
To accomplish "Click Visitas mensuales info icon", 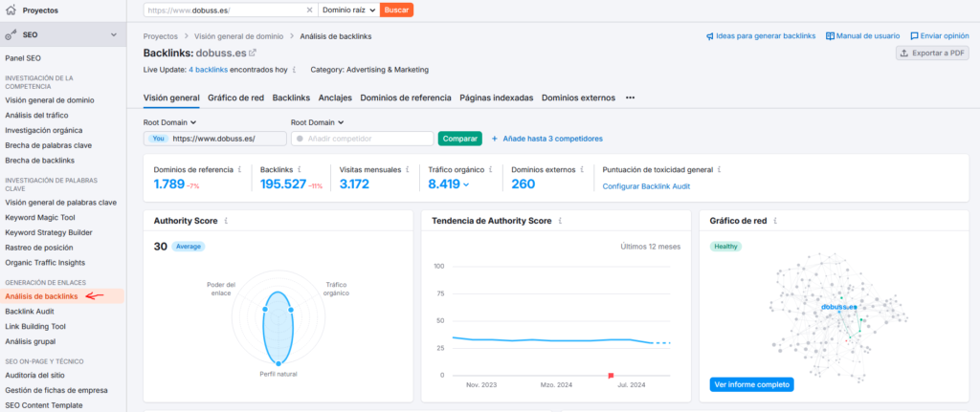I will click(408, 169).
